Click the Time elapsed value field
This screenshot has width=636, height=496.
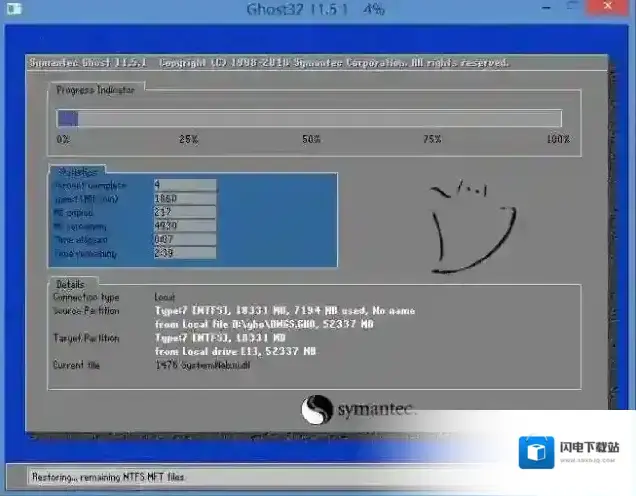185,240
